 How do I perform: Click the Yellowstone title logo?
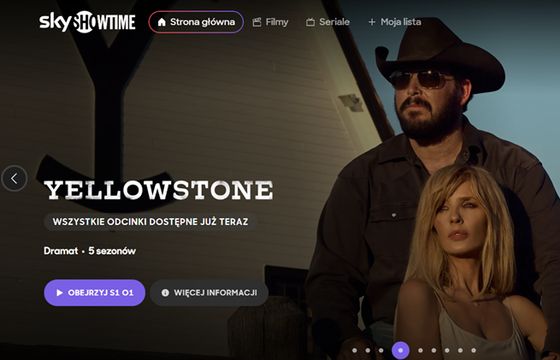point(159,190)
